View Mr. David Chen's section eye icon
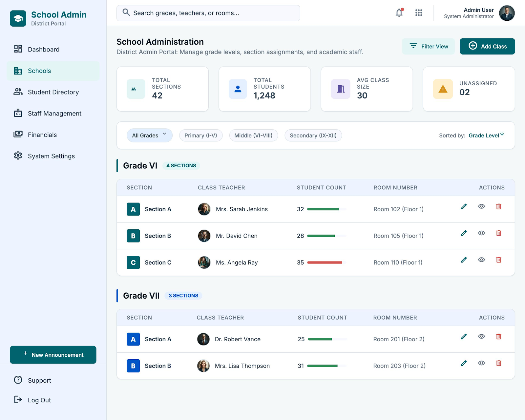525x420 pixels. click(x=481, y=233)
